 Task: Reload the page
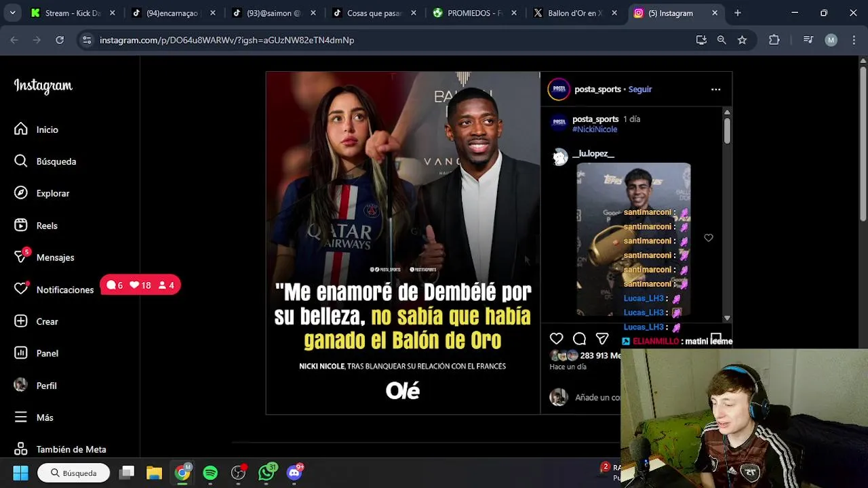(60, 40)
